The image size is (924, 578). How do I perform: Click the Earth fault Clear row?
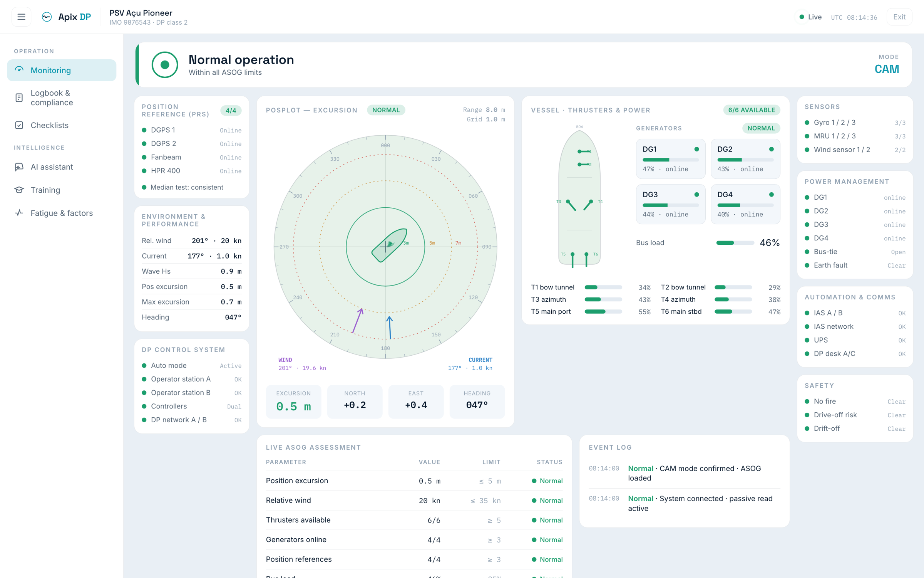pyautogui.click(x=855, y=265)
